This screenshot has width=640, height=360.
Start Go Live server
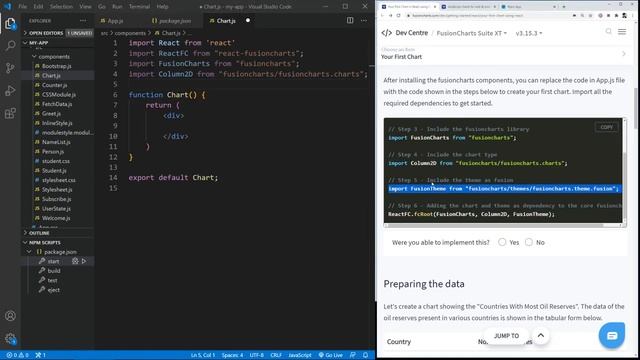click(331, 355)
